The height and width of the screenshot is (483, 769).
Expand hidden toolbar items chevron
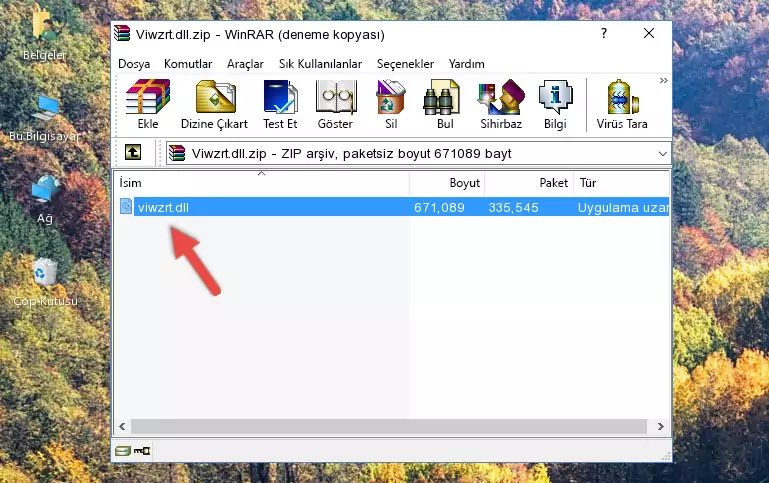tap(664, 81)
